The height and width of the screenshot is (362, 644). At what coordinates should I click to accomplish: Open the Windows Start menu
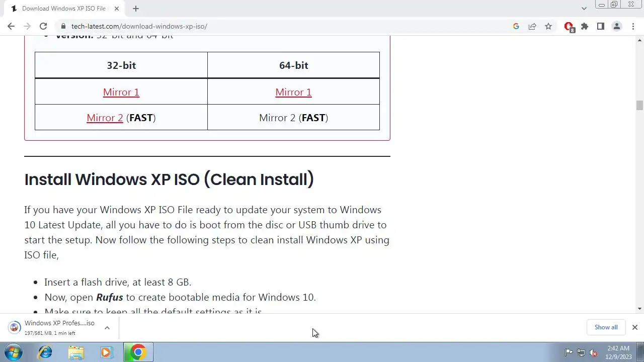point(14,352)
